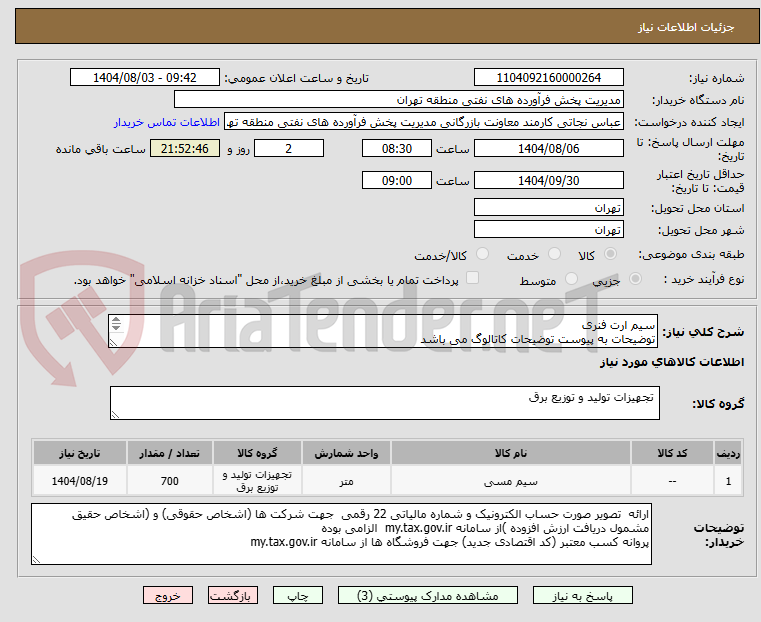Click the تجهیزات تولید و توزیع برق table cell
This screenshot has height=622, width=761.
257,481
